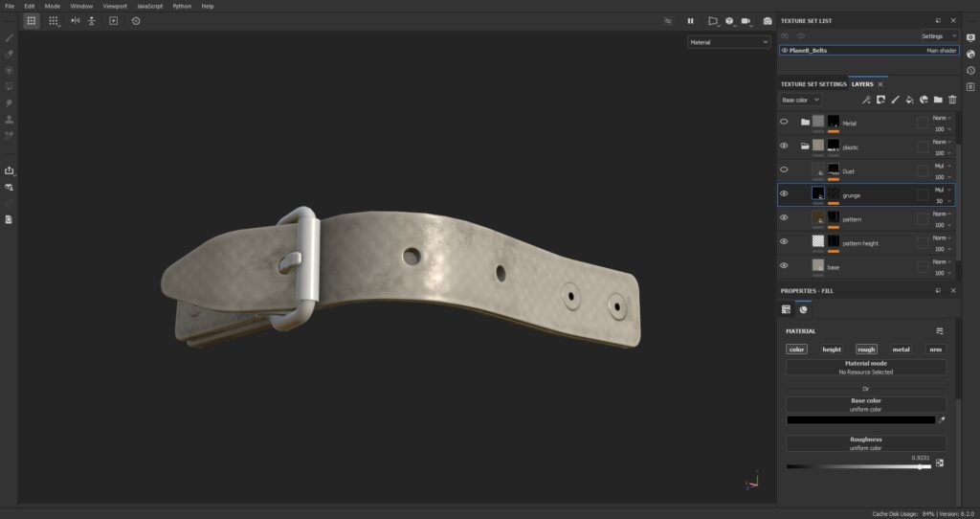The image size is (980, 519).
Task: Click the add mask icon in Layers toolbar
Action: pyautogui.click(x=880, y=100)
